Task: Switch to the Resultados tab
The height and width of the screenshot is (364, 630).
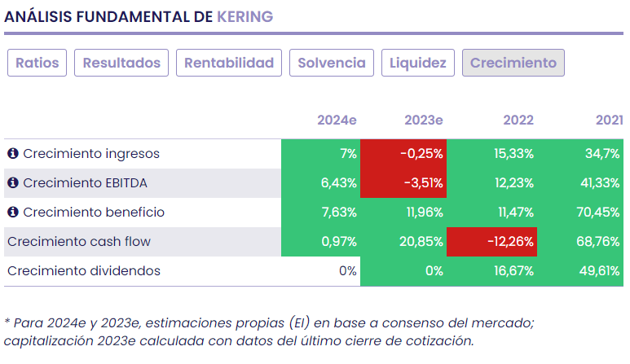Action: pyautogui.click(x=122, y=63)
